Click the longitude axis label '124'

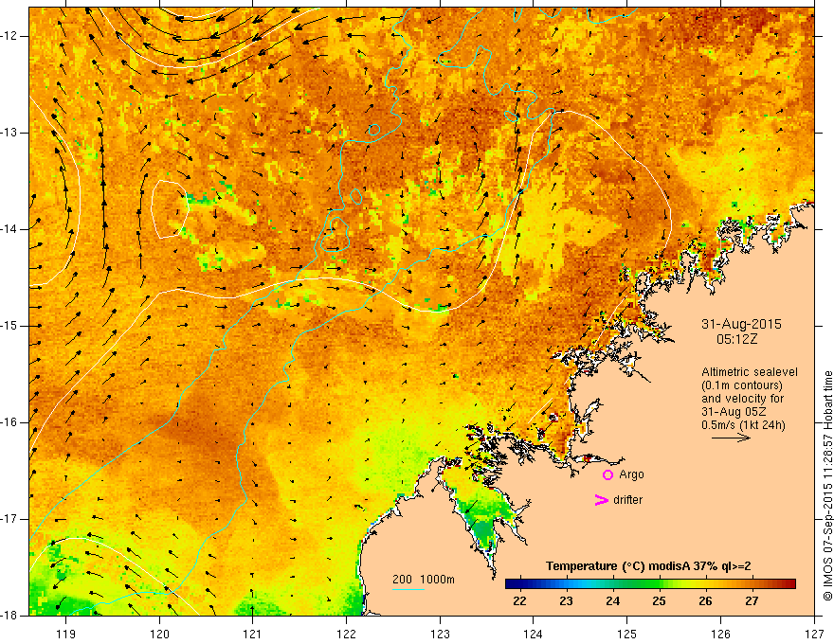click(534, 634)
